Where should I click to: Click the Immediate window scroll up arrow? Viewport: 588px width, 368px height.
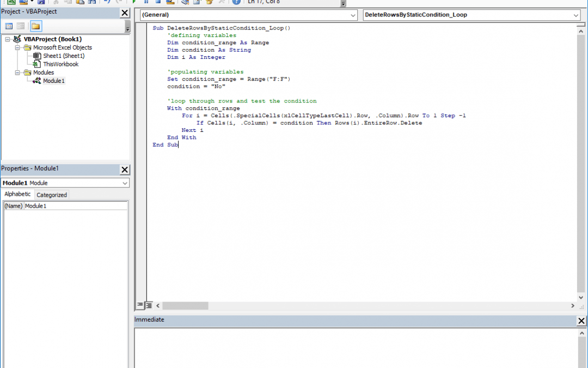pyautogui.click(x=581, y=333)
